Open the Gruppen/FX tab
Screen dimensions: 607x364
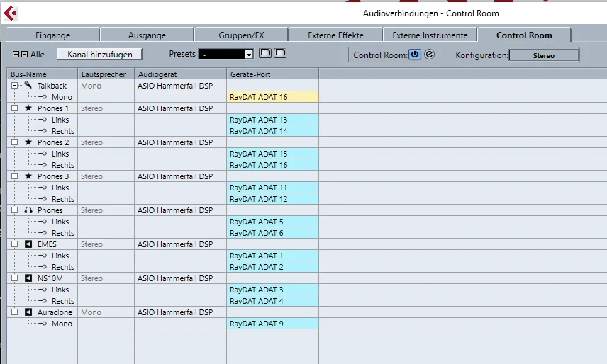coord(241,35)
